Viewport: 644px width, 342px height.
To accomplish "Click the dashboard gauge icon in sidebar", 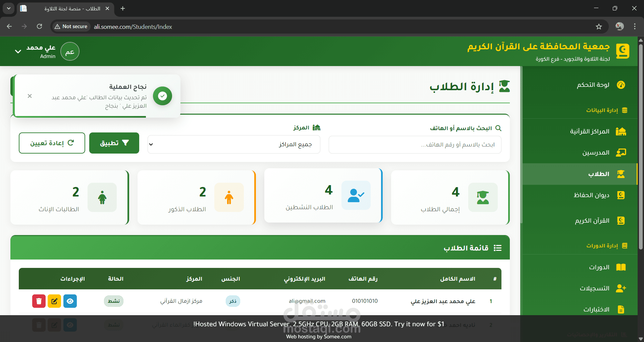I will (621, 85).
